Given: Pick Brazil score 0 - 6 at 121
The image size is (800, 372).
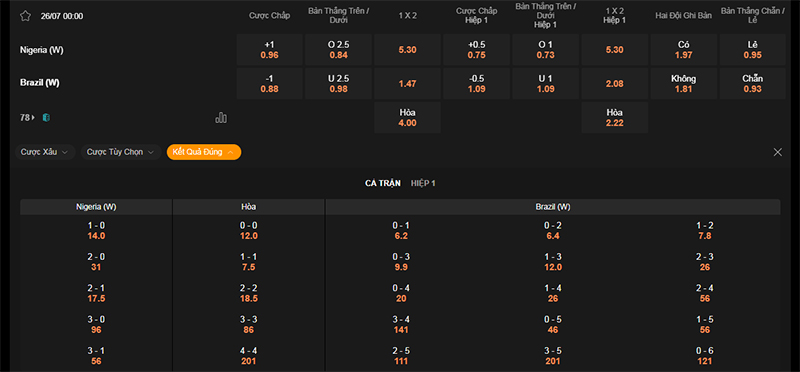Looking at the screenshot, I should pyautogui.click(x=705, y=356).
